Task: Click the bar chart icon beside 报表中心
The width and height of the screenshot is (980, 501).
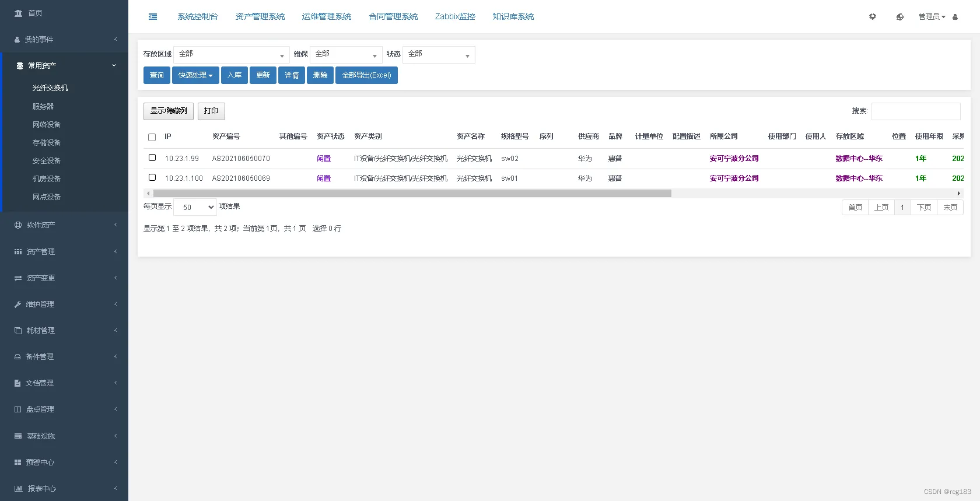Action: point(18,489)
